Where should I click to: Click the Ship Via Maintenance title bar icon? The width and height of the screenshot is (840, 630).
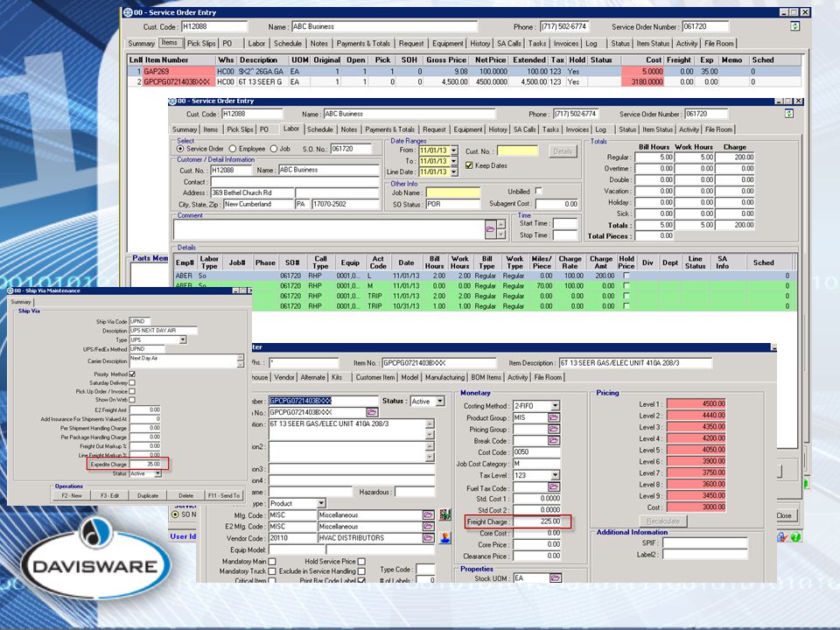[10, 290]
